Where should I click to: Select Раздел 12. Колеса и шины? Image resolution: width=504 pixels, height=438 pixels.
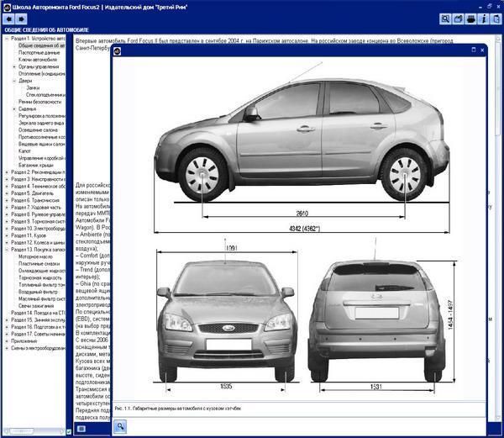[38, 242]
